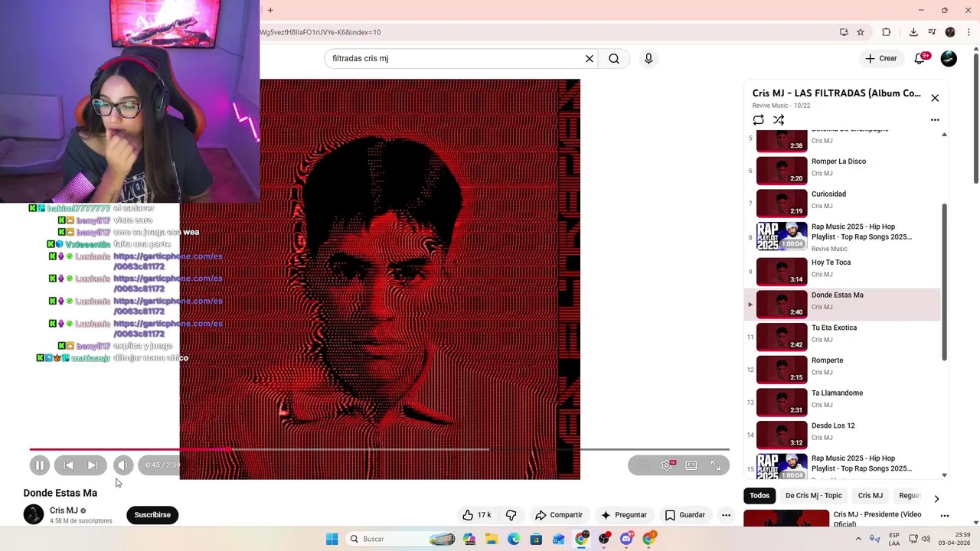Play Curiosidad from the playlist

(842, 203)
